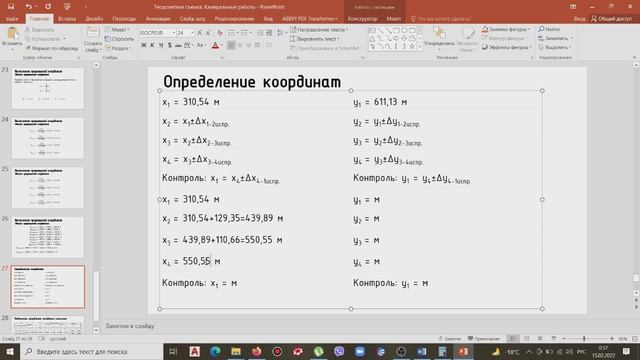Open the Shape Effects (Эффекты фигуры) dropdown
This screenshot has height=360, width=640.
click(x=506, y=47)
